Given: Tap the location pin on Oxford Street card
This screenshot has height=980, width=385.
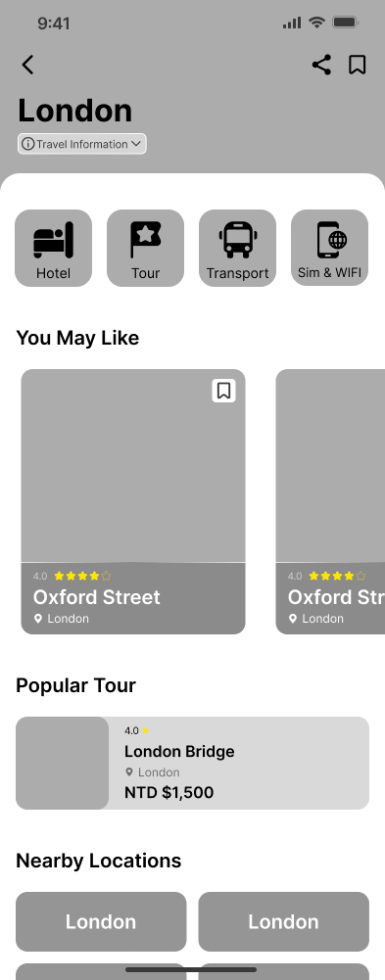Looking at the screenshot, I should click(38, 619).
